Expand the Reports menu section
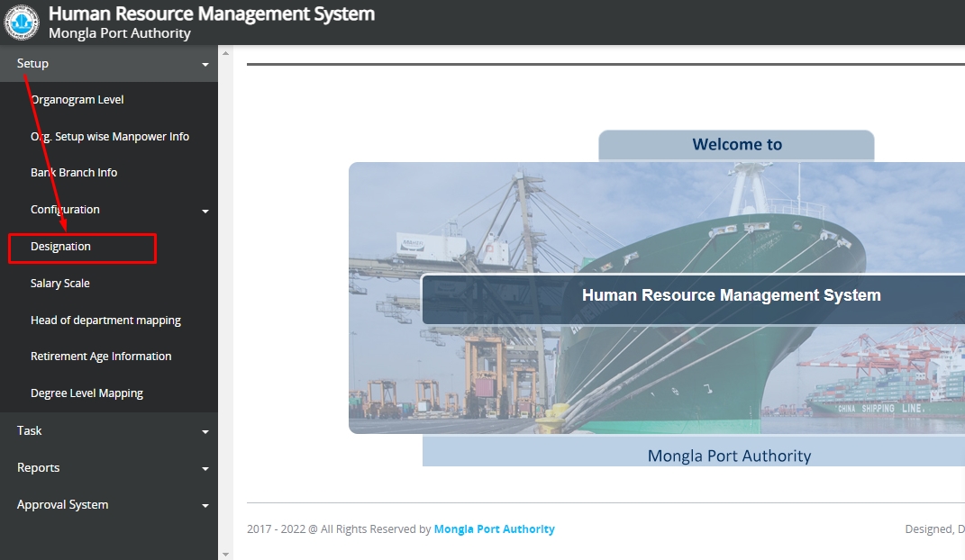The image size is (965, 560). [109, 468]
